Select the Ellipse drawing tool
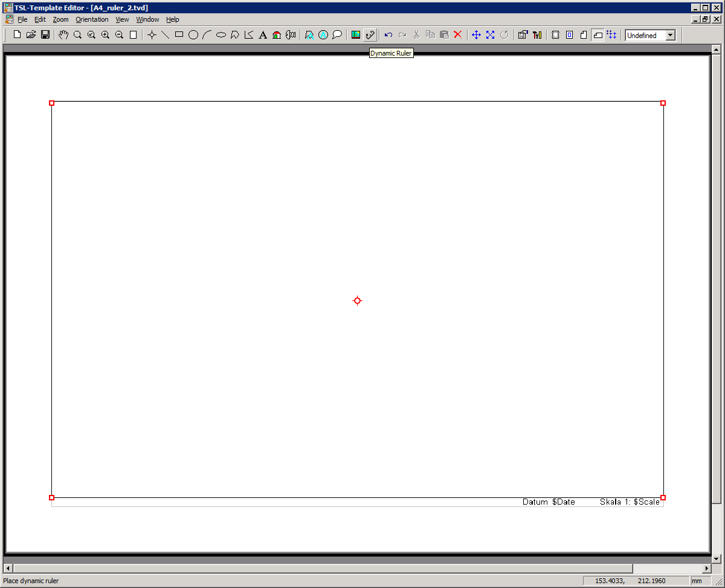Viewport: 725px width, 588px height. [x=221, y=35]
